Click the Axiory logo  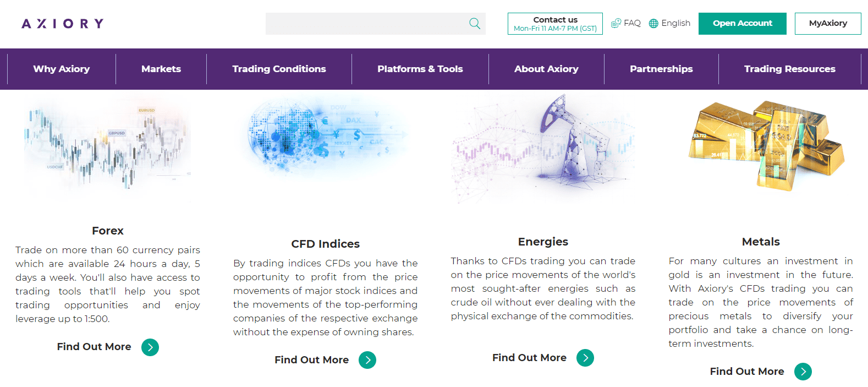point(61,23)
